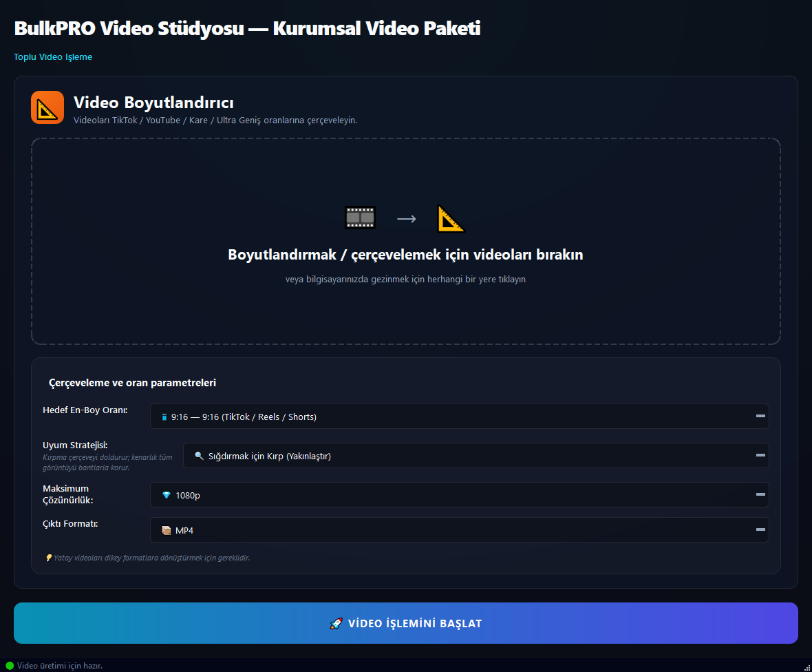The height and width of the screenshot is (672, 812).
Task: Click the lightbulb hint icon
Action: [x=49, y=558]
